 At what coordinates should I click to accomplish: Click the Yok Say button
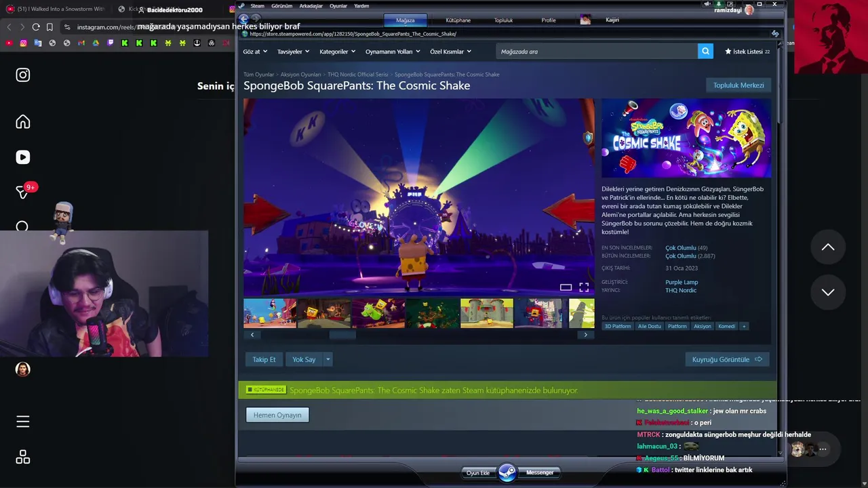tap(304, 359)
